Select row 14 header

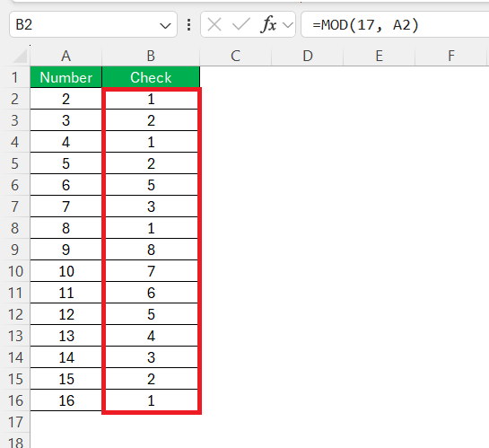click(15, 357)
